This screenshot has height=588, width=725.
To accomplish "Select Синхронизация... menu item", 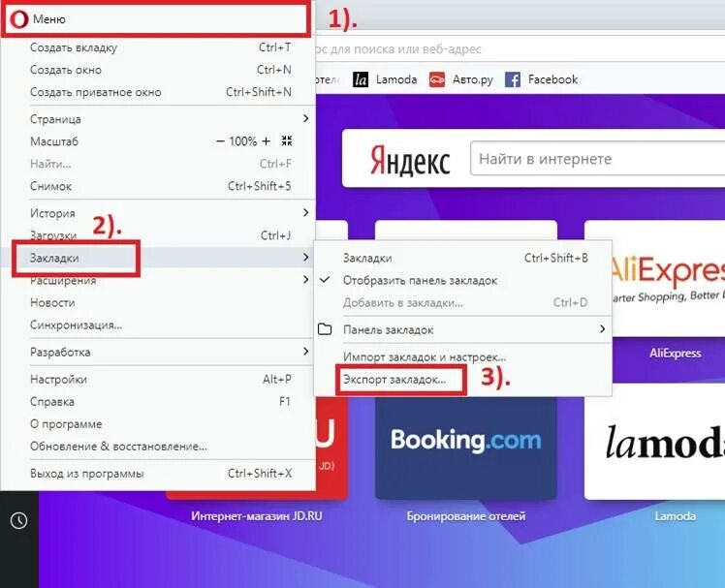I will (x=158, y=325).
